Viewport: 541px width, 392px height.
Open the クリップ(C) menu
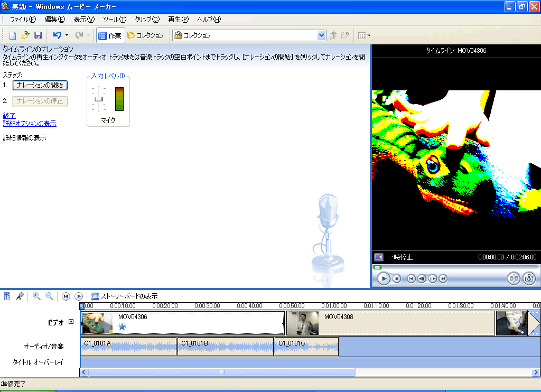pyautogui.click(x=147, y=20)
